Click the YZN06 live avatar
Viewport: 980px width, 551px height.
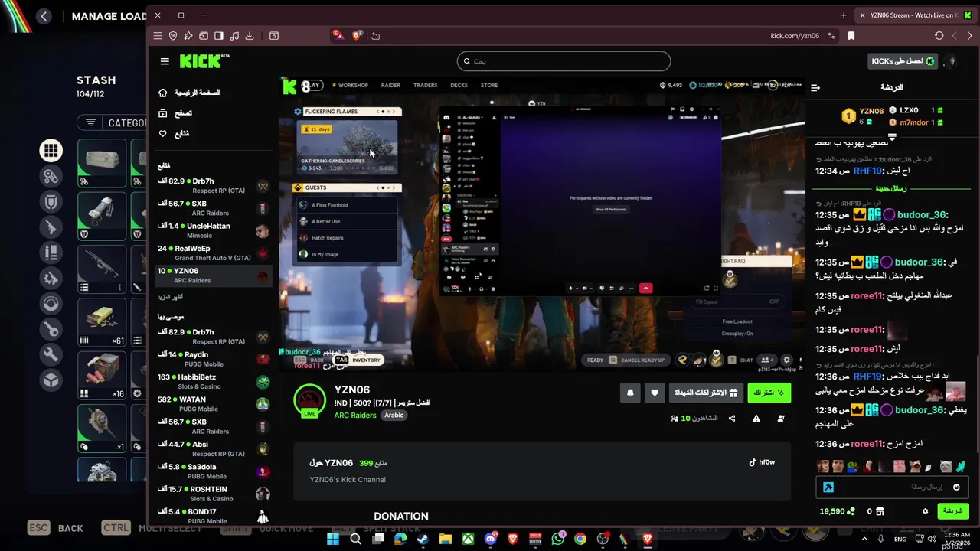pyautogui.click(x=310, y=400)
